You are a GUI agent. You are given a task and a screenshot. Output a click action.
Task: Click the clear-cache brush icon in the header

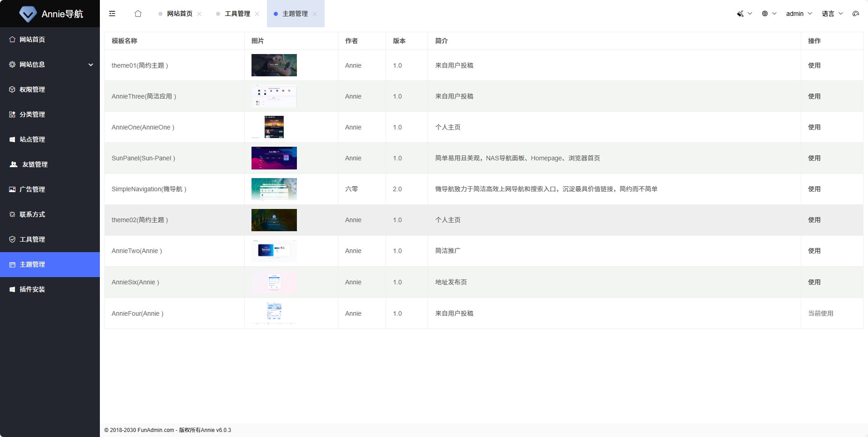tap(740, 13)
